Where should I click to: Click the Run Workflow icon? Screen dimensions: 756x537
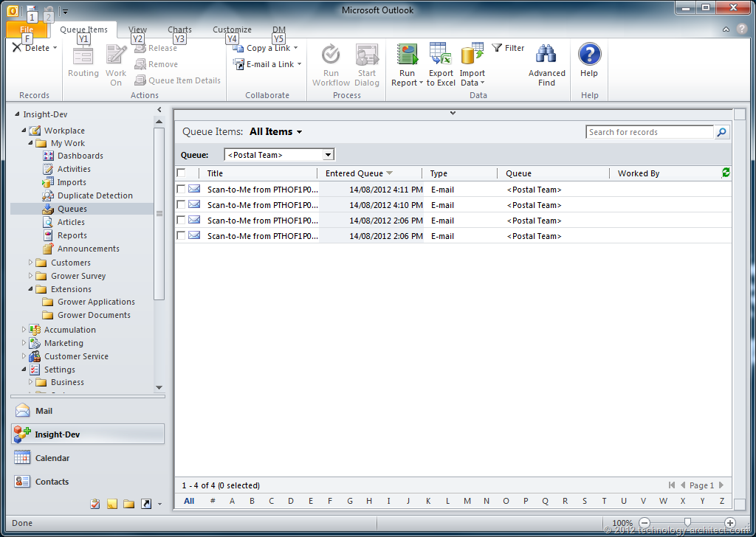(x=331, y=54)
